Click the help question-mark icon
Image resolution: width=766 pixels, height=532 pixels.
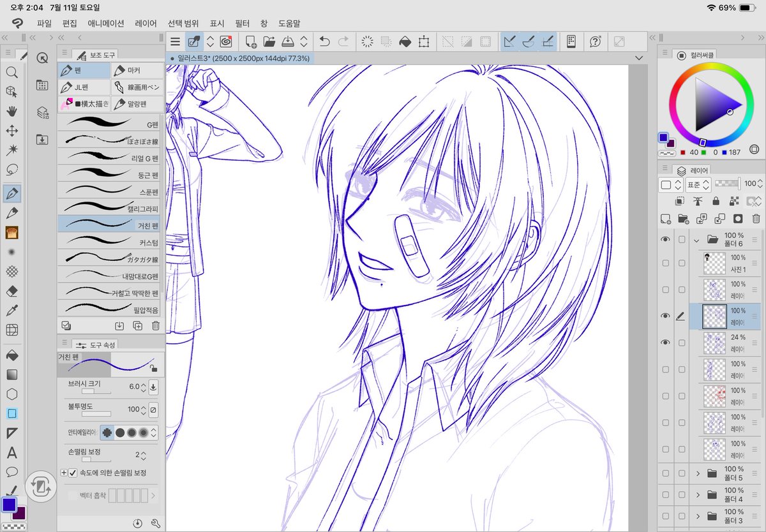pyautogui.click(x=596, y=41)
